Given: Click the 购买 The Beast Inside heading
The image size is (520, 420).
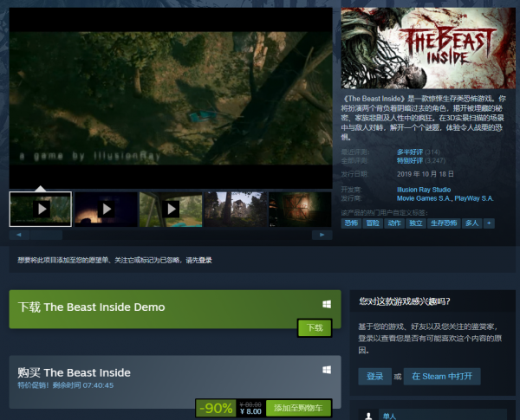Looking at the screenshot, I should coord(74,372).
